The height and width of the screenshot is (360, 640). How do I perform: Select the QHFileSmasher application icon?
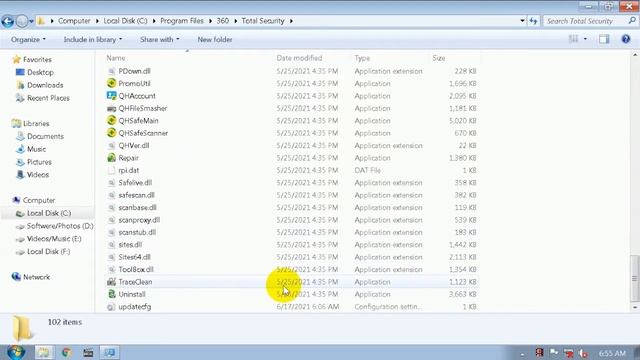[111, 108]
